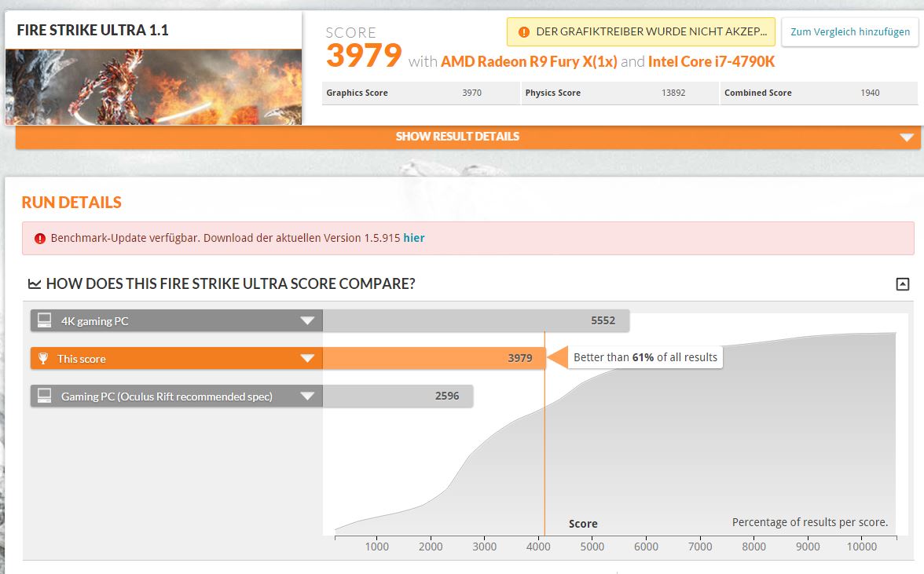Expand Gaming PC (Oculus Rift recommended spec) dropdown
The width and height of the screenshot is (924, 574).
[307, 397]
